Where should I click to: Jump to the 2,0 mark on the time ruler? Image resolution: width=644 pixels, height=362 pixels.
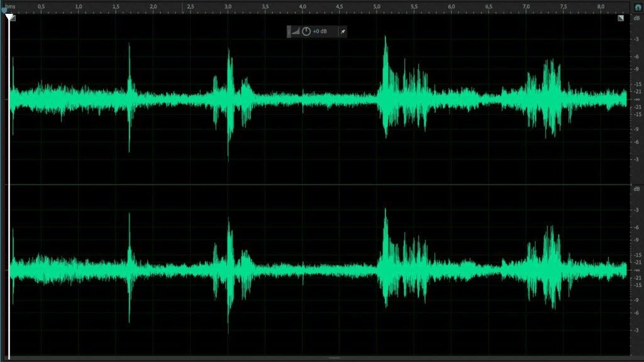tap(153, 6)
